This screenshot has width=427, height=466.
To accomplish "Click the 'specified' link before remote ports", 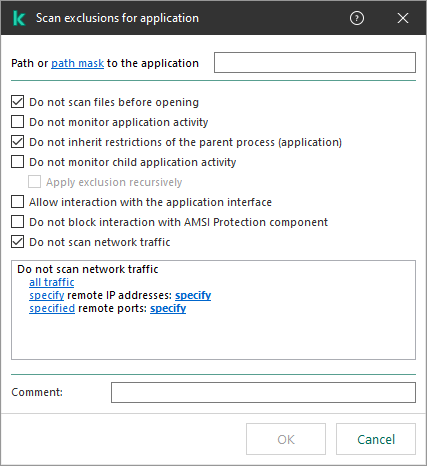I will (x=52, y=308).
